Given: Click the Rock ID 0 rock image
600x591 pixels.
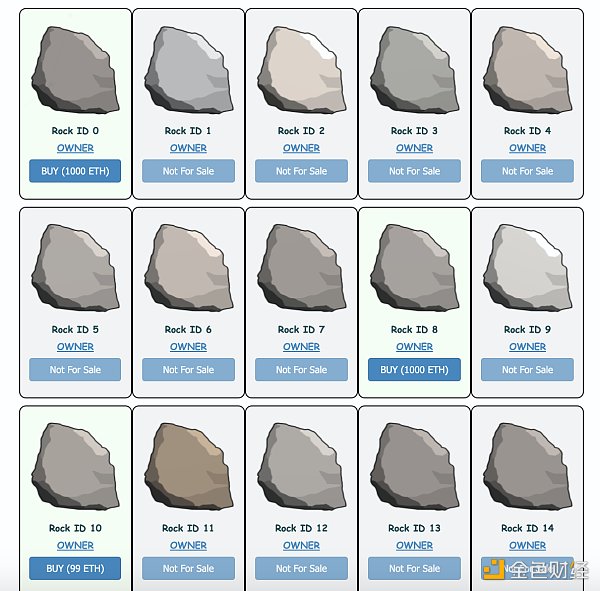Looking at the screenshot, I should click(x=75, y=68).
